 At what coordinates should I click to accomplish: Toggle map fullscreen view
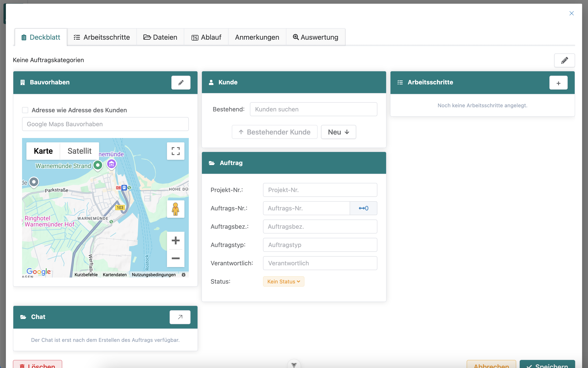point(175,151)
